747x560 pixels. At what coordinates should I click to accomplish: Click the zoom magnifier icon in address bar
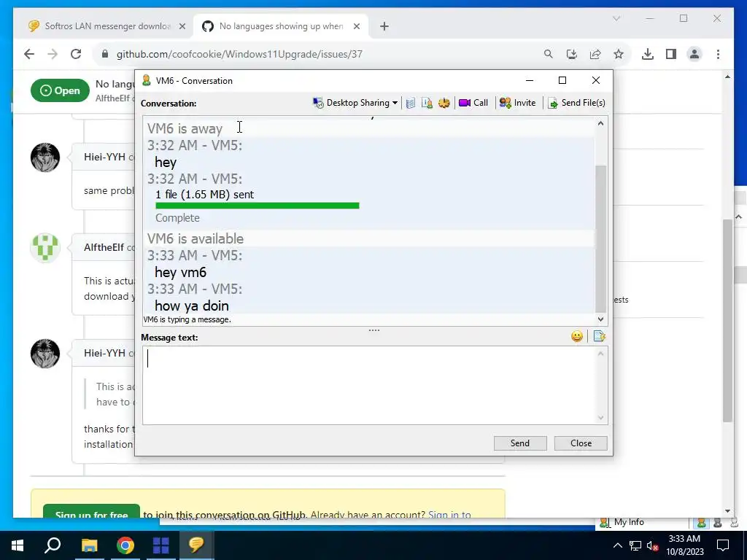549,54
